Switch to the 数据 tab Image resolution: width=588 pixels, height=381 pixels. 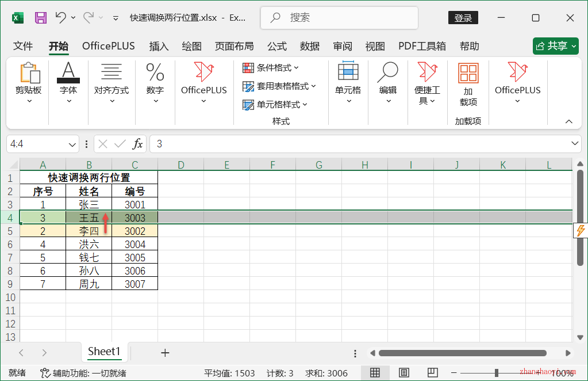tap(310, 46)
